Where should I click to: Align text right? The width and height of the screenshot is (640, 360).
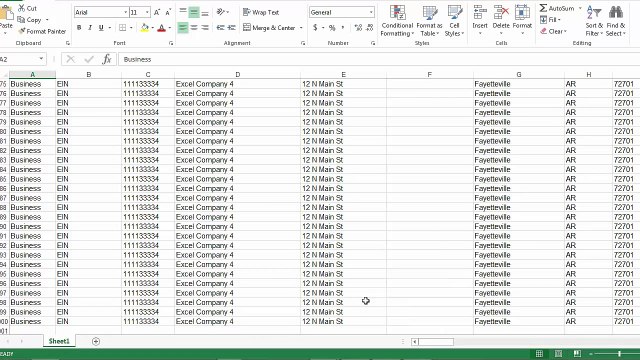tap(205, 28)
